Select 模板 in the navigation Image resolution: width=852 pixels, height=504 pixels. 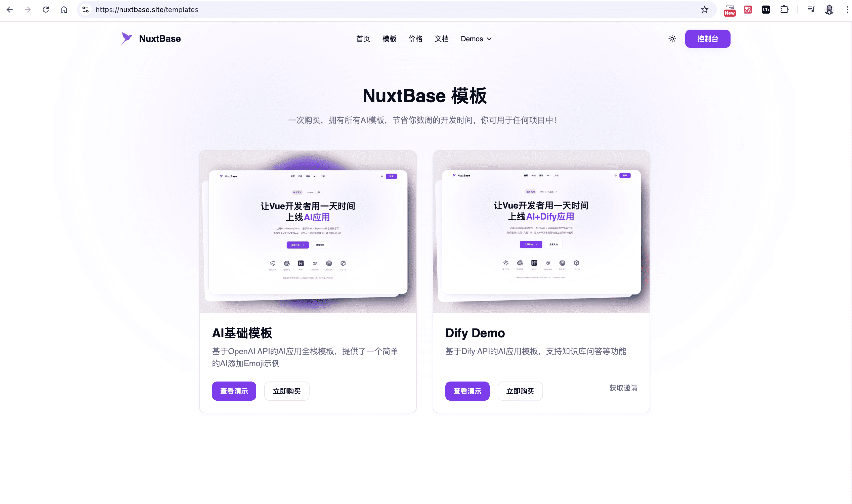click(x=389, y=39)
